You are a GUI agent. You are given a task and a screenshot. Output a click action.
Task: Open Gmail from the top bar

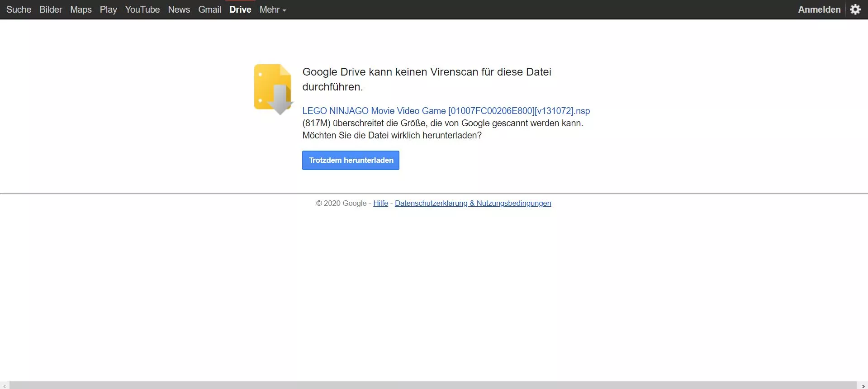pos(209,9)
